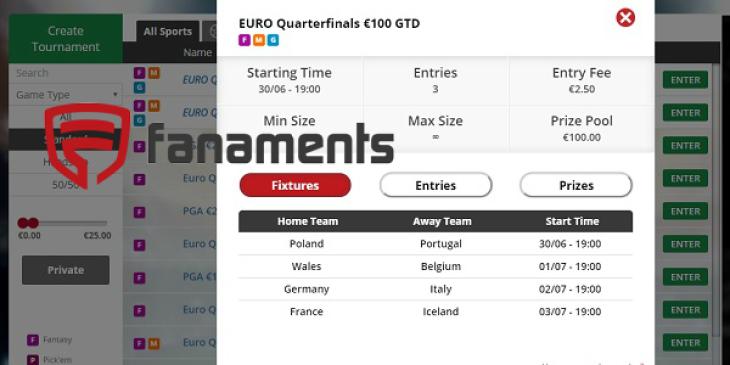Click the orange M badge under the popup title
The width and height of the screenshot is (730, 365).
pyautogui.click(x=259, y=40)
